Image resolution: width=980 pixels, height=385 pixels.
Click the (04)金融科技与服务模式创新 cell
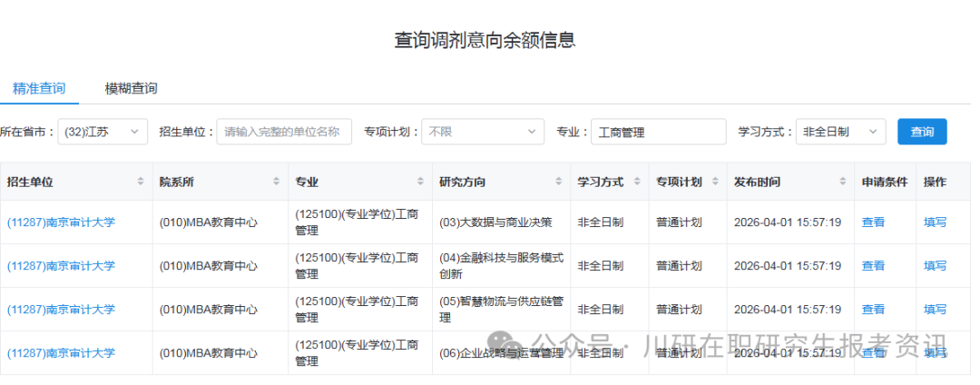(501, 266)
